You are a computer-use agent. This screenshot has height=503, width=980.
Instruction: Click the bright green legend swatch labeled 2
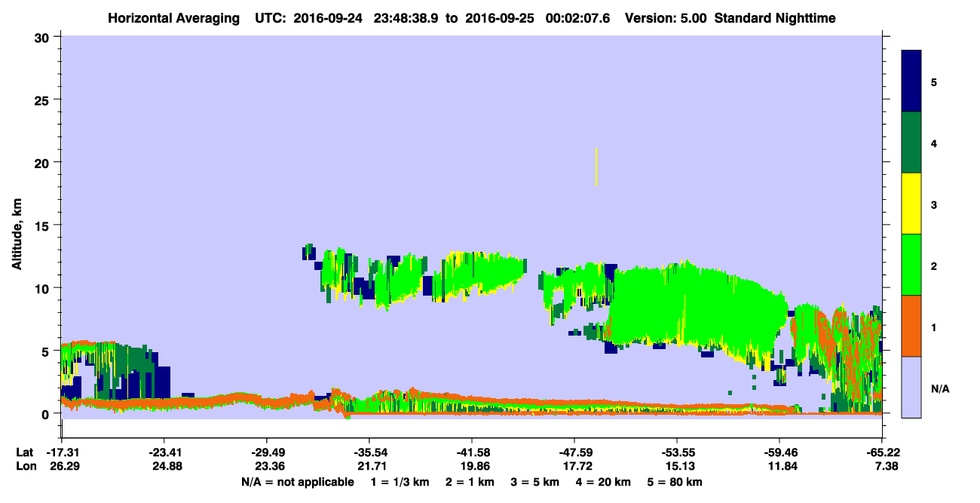(x=911, y=265)
